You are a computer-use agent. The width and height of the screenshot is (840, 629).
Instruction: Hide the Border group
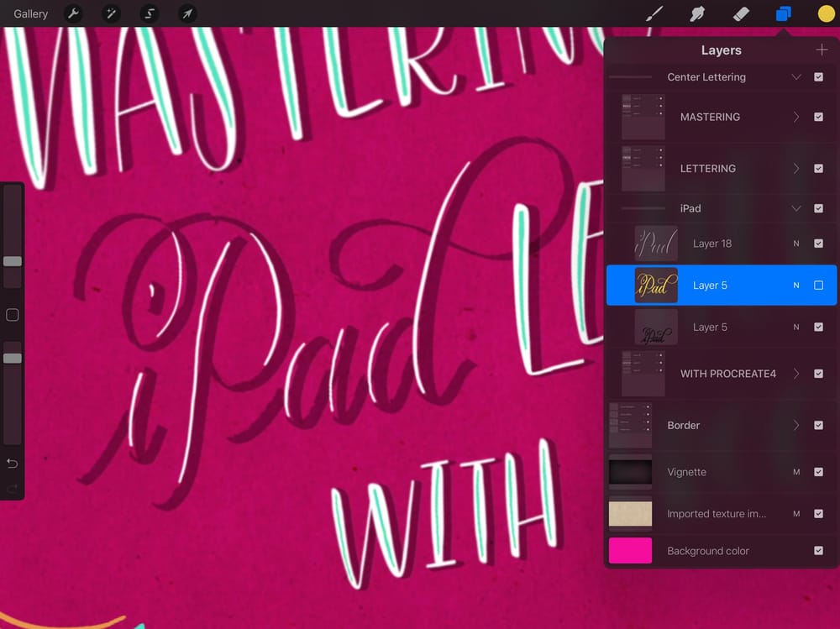point(818,425)
